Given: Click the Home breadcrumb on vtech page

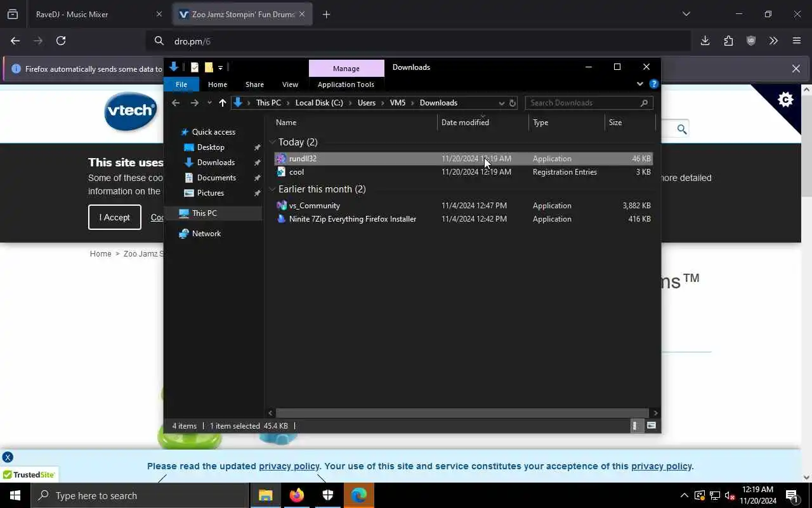Looking at the screenshot, I should coord(100,254).
